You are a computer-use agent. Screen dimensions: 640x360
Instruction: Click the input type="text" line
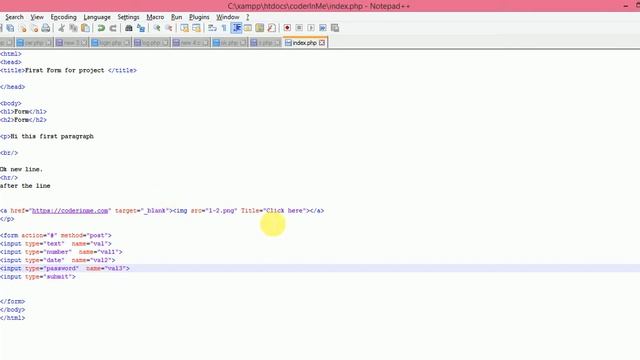coord(56,244)
